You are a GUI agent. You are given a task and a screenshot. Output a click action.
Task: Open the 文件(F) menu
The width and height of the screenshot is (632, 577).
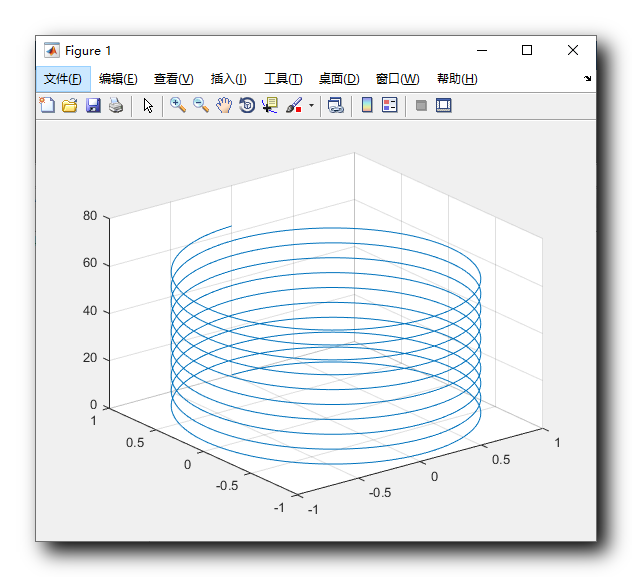pyautogui.click(x=63, y=79)
